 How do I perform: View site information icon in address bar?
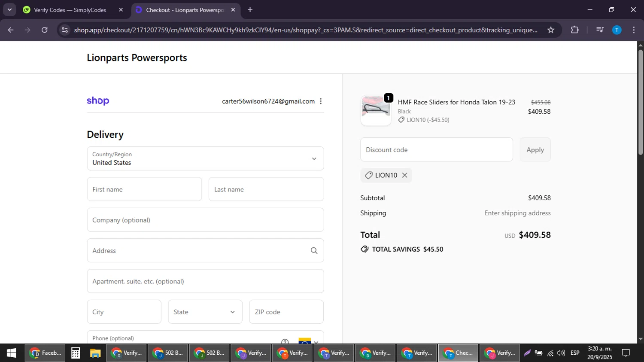pos(64,30)
